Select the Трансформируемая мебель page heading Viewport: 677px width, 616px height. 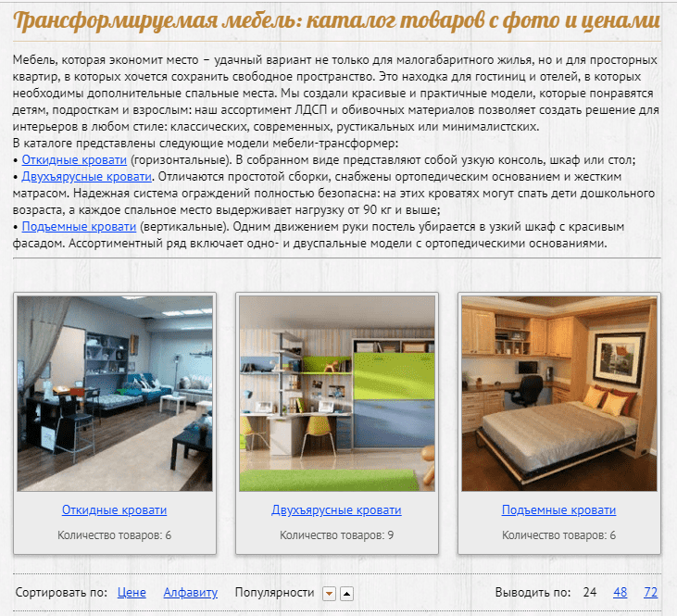pos(337,20)
